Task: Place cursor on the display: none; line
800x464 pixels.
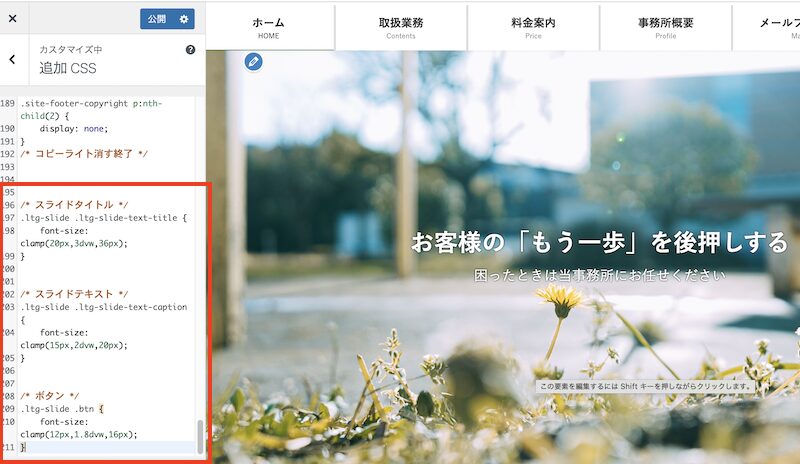Action: pos(74,129)
